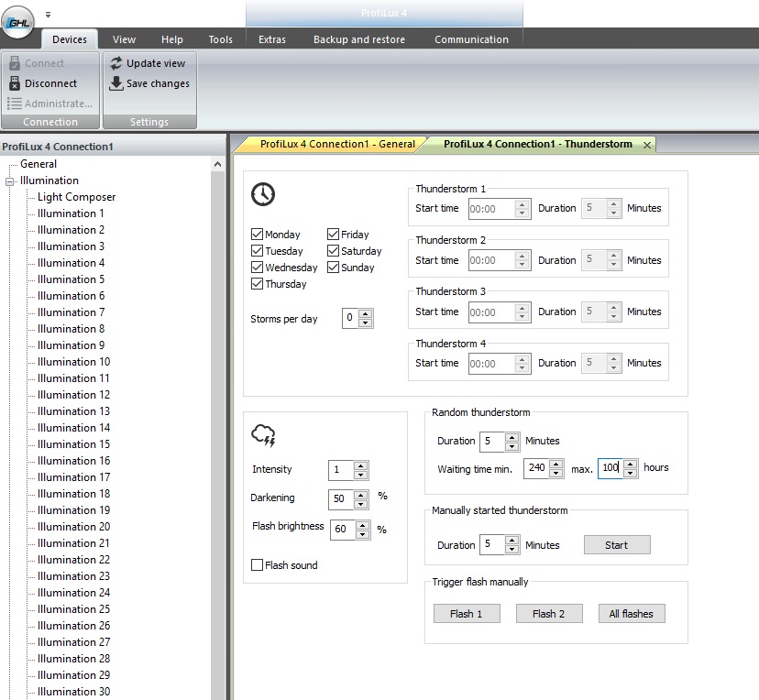759x700 pixels.
Task: Click the Administrate list icon
Action: 15,104
